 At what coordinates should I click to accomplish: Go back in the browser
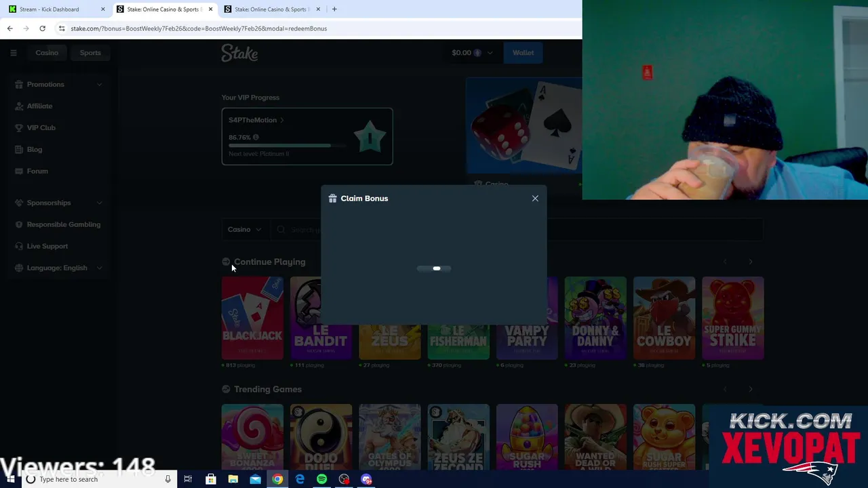[x=9, y=28]
